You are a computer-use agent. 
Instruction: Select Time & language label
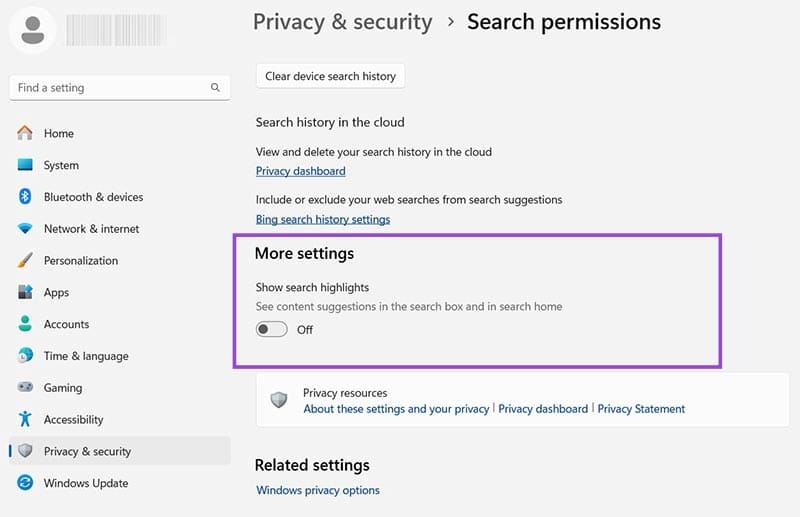click(x=86, y=356)
